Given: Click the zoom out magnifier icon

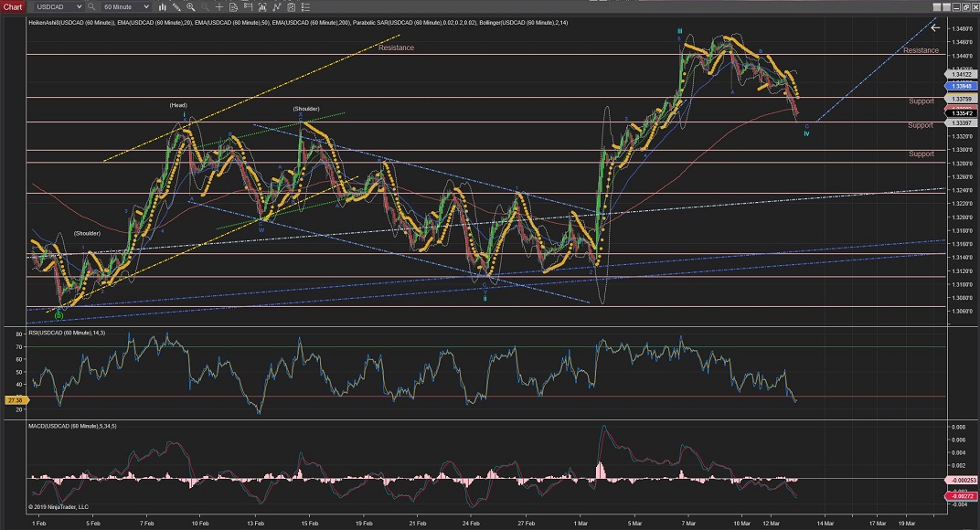Looking at the screenshot, I should (x=203, y=6).
